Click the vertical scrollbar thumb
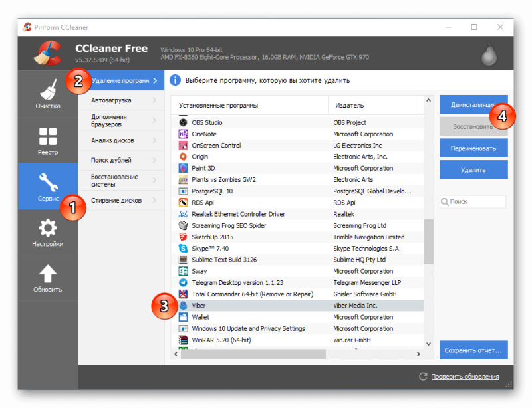 (428, 241)
